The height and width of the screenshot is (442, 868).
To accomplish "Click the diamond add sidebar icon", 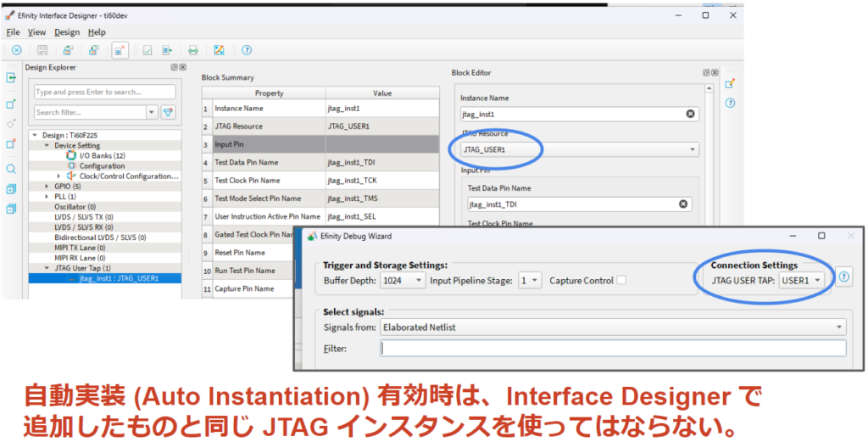I will (x=11, y=124).
